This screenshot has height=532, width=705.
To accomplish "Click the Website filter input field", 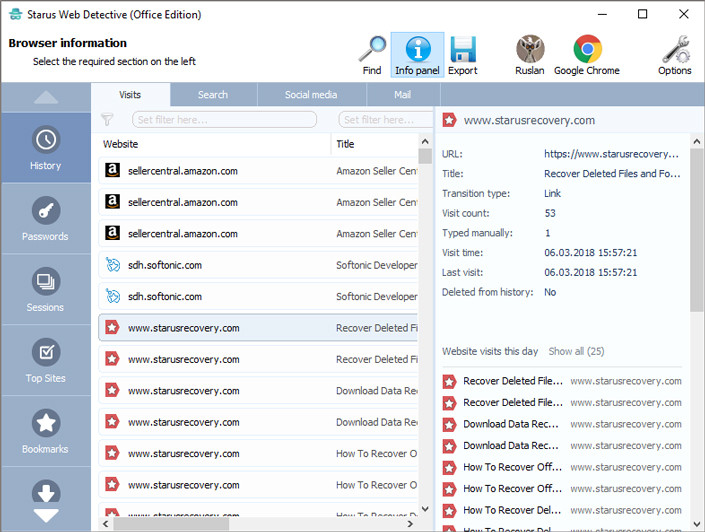I will (x=224, y=120).
